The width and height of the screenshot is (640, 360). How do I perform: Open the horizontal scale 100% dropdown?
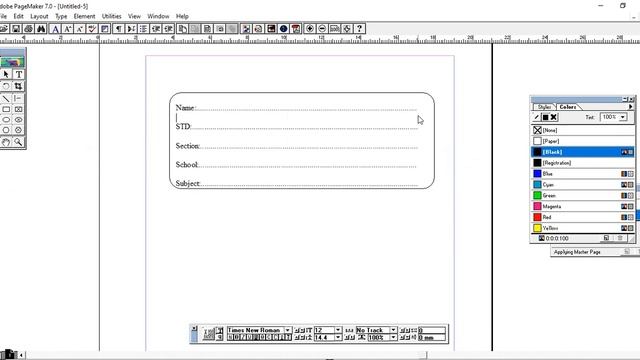coord(393,338)
